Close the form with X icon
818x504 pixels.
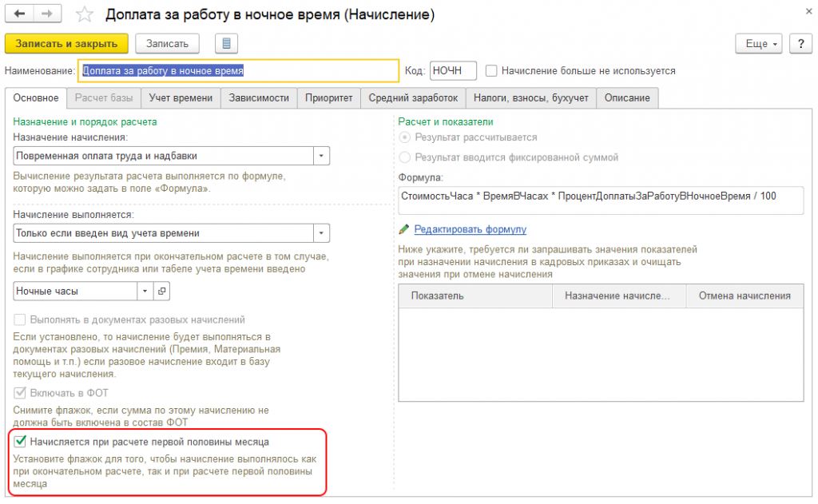(800, 11)
